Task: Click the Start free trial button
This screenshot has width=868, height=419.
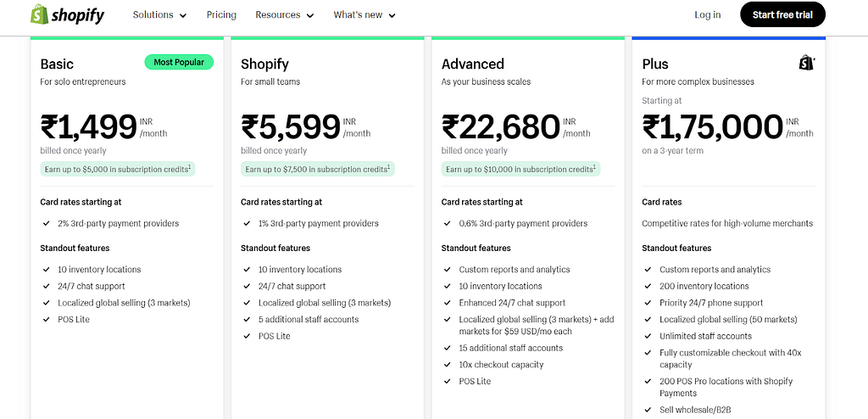Action: (782, 15)
